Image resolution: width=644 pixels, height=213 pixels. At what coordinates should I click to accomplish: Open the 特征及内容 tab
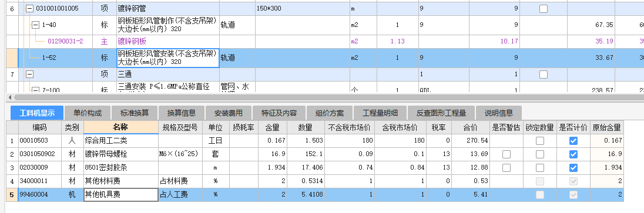tap(280, 113)
